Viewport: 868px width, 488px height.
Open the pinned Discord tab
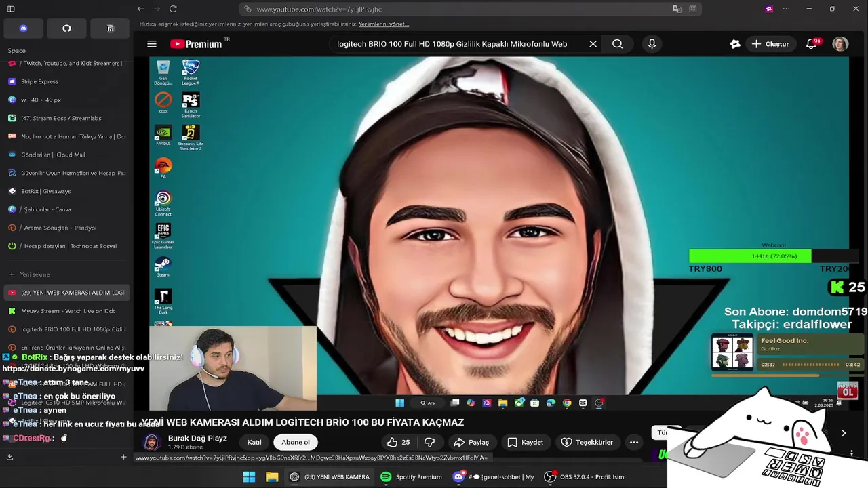click(x=23, y=28)
